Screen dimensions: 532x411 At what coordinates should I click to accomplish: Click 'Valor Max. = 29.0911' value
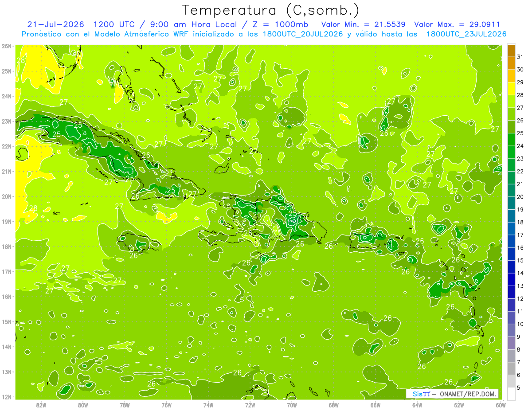(457, 24)
